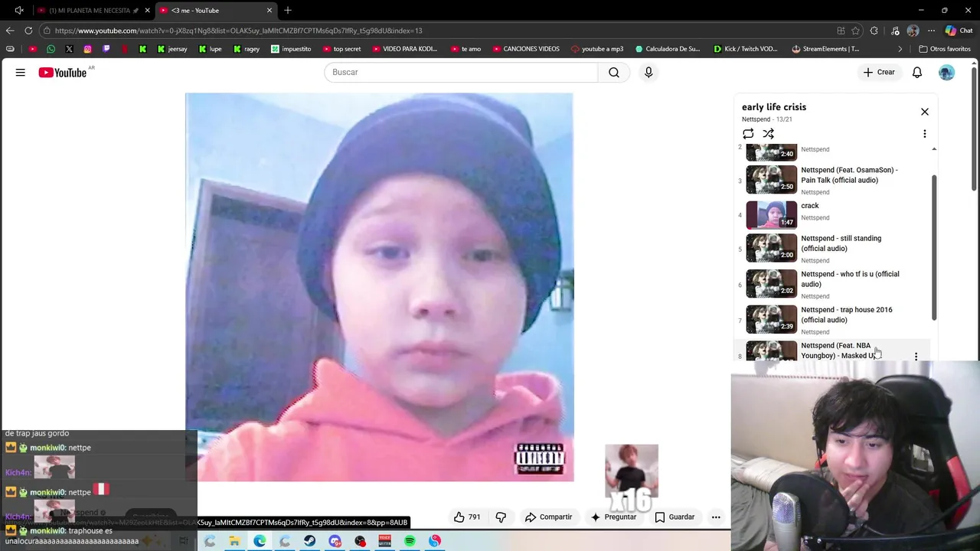
Task: Open VIDEO PARA KODI bookmark
Action: [404, 49]
